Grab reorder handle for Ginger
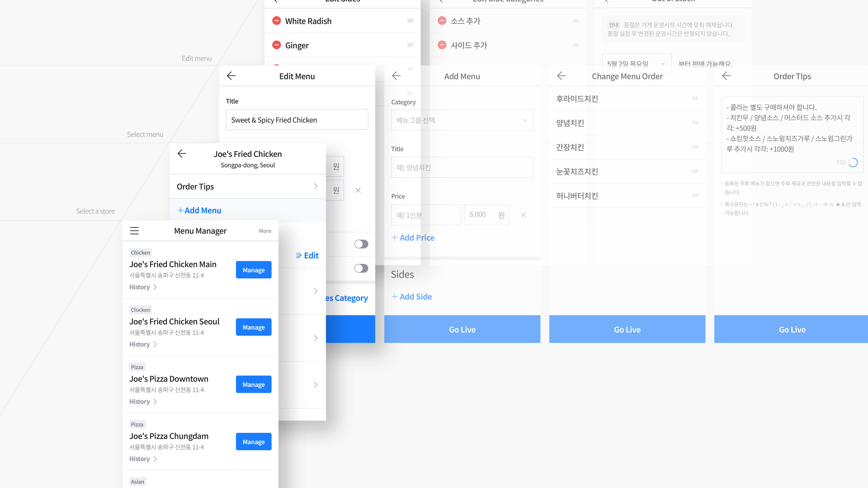This screenshot has height=488, width=868. click(x=410, y=45)
